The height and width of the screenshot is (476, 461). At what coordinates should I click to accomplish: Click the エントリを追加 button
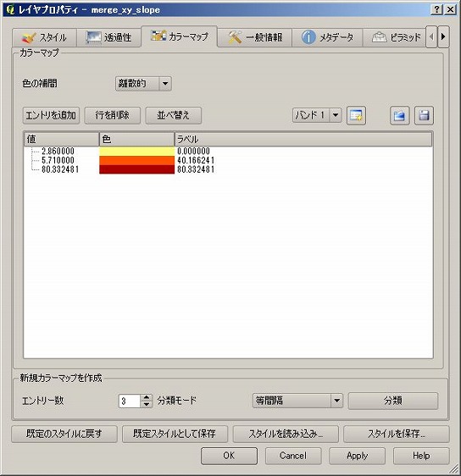(51, 115)
